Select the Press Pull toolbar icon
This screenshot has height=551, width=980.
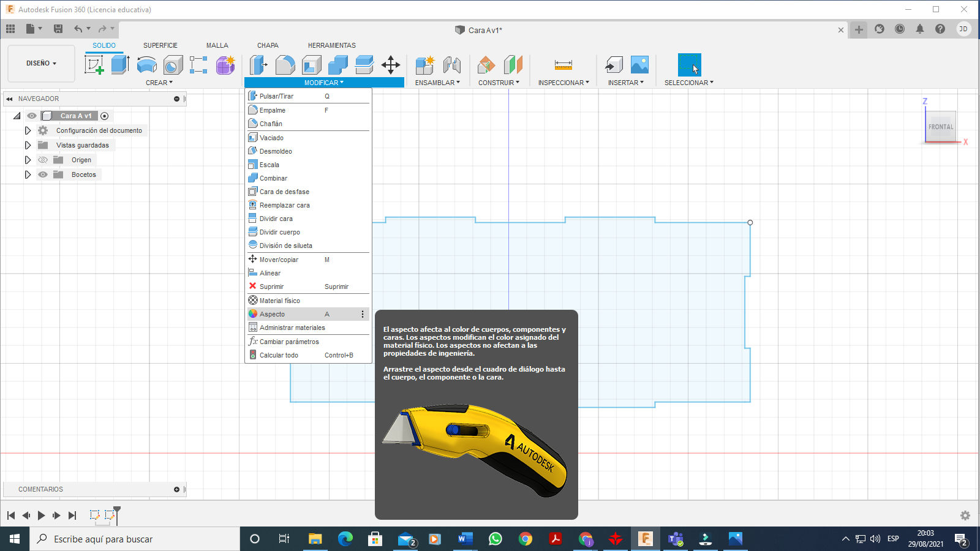258,64
